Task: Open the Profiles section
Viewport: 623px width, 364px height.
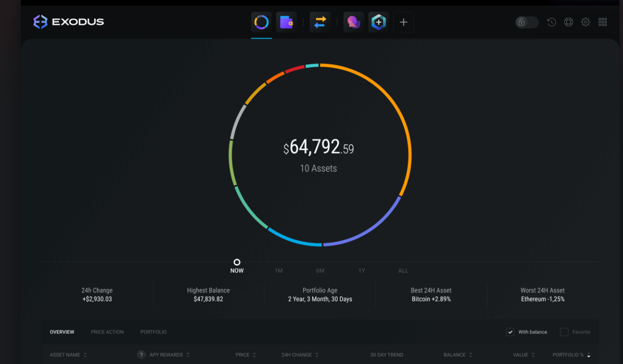Action: tap(353, 22)
